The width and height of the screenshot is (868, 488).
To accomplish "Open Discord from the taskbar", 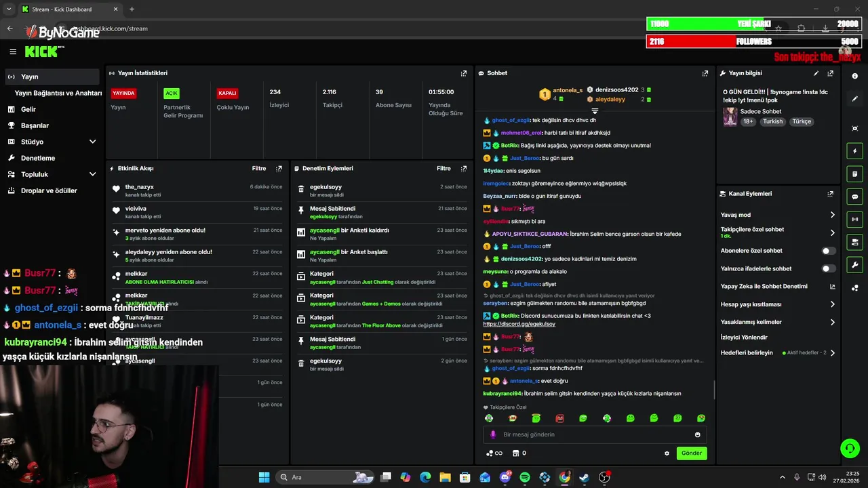I will 505,477.
